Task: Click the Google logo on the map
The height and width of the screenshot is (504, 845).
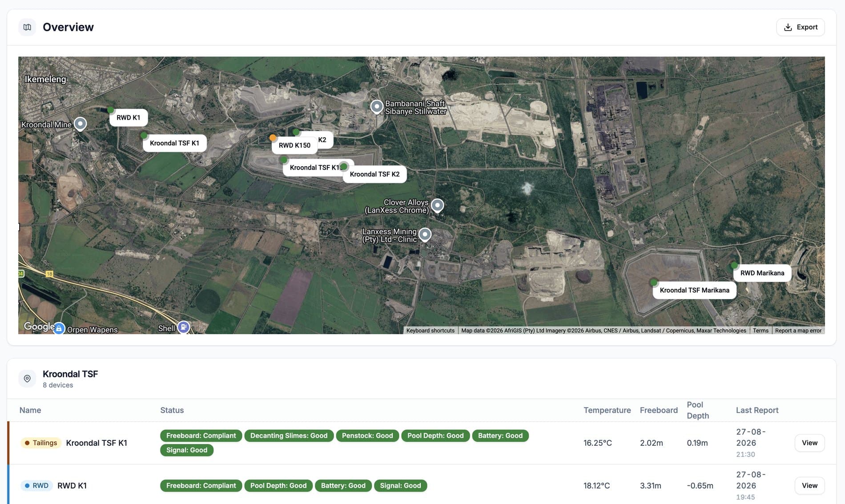Action: 39,327
